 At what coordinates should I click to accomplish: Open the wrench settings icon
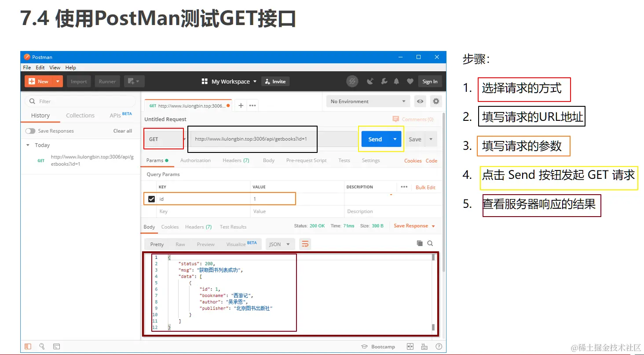click(384, 81)
